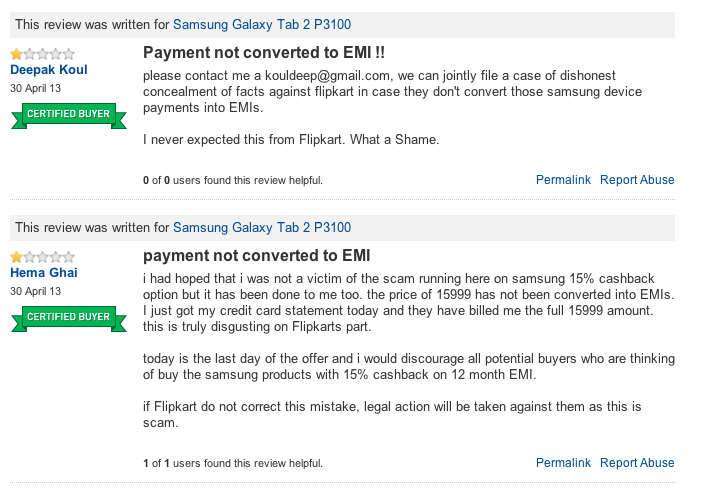Click the kouldeep@gmail.com email text

point(327,76)
